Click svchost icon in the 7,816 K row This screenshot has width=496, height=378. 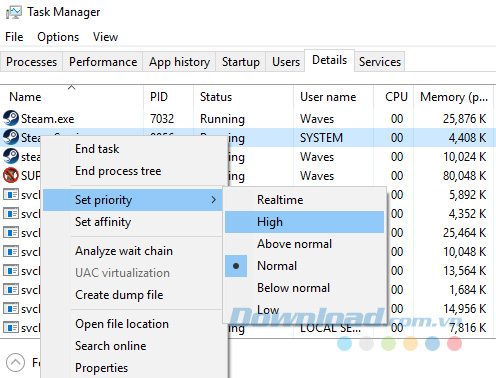click(x=11, y=327)
